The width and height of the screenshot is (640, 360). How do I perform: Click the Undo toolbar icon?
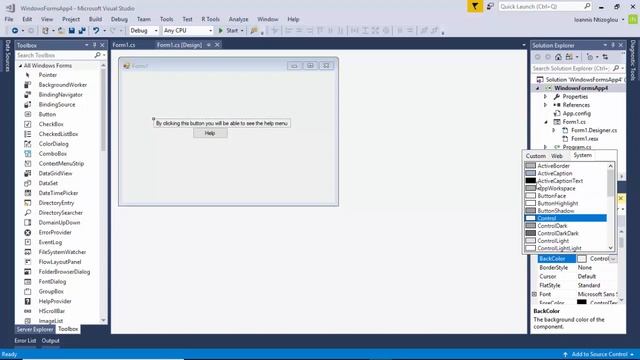[x=96, y=31]
